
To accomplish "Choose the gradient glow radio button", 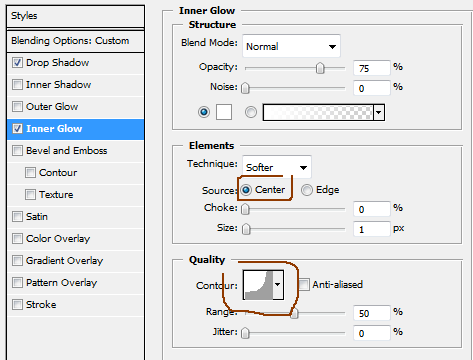I will [x=251, y=112].
